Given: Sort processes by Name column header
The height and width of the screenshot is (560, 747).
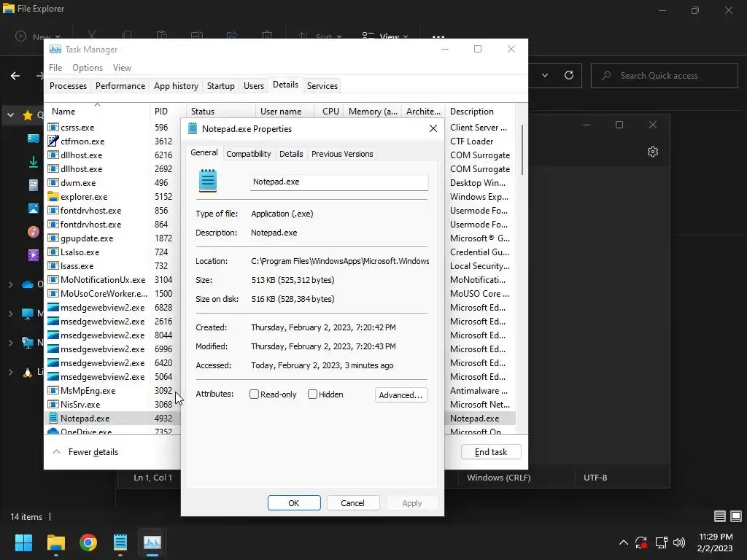Looking at the screenshot, I should coord(98,111).
